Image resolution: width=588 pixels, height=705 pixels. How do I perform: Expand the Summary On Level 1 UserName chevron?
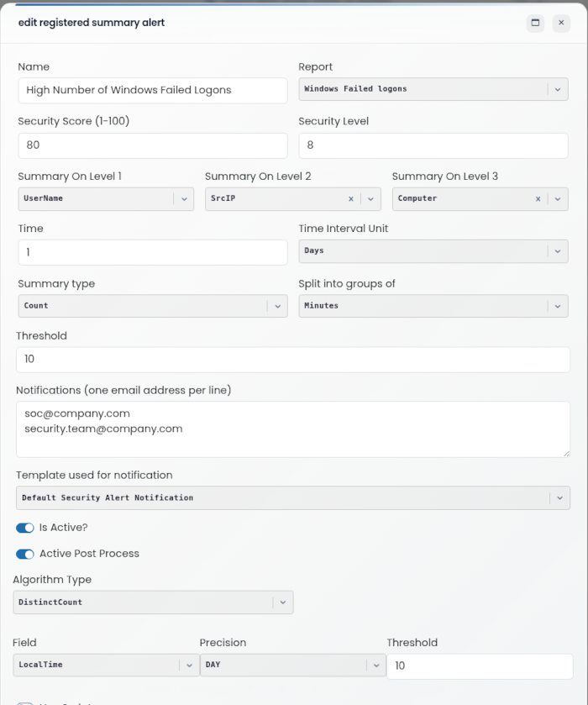(184, 199)
